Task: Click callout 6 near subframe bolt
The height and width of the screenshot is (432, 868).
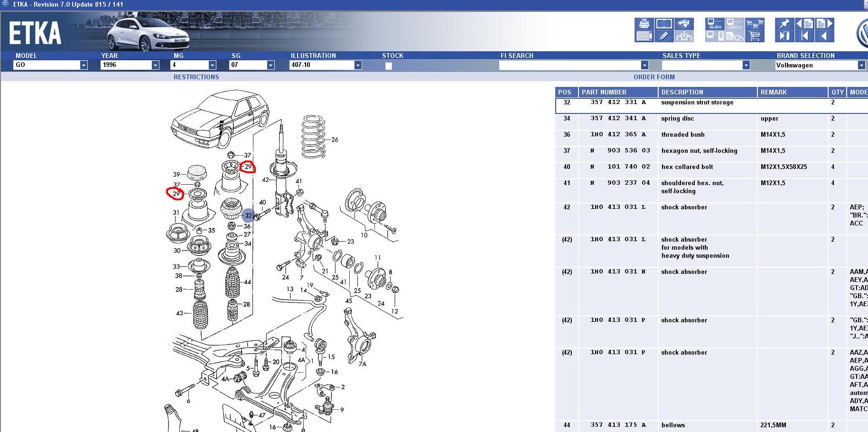Action: (x=188, y=401)
